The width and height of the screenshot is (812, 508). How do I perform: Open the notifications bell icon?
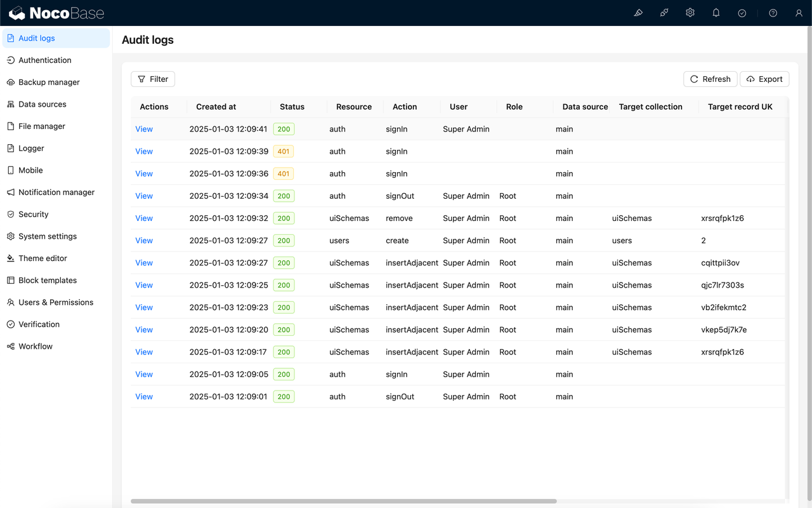(716, 13)
